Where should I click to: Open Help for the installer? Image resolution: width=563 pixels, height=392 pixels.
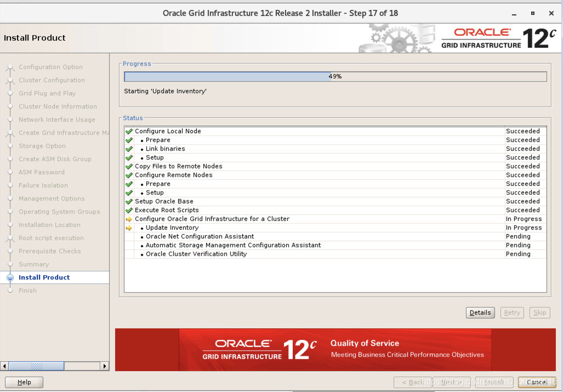tap(24, 382)
